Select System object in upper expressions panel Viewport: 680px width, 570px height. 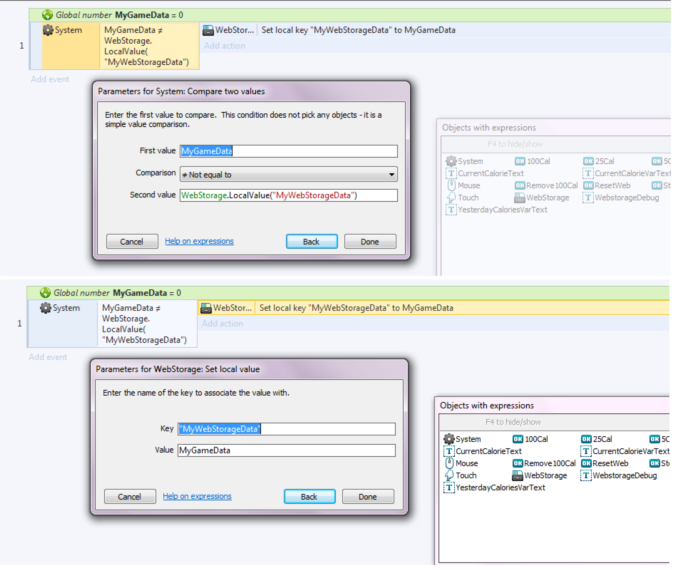pyautogui.click(x=464, y=161)
